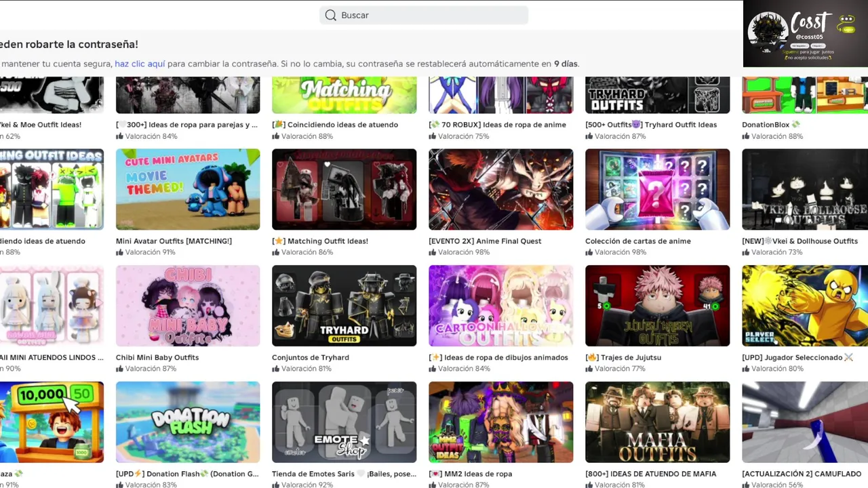Open the anime card collection thumbnail
868x488 pixels.
coord(658,189)
